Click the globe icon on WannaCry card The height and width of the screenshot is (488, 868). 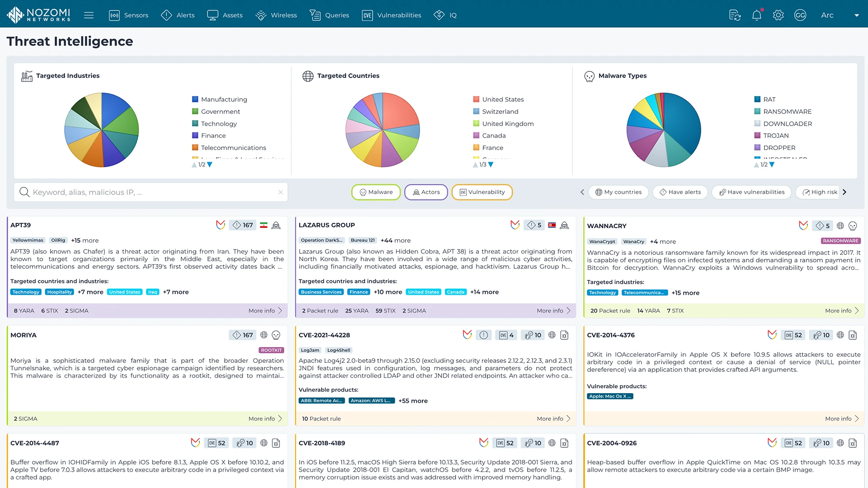pos(840,226)
